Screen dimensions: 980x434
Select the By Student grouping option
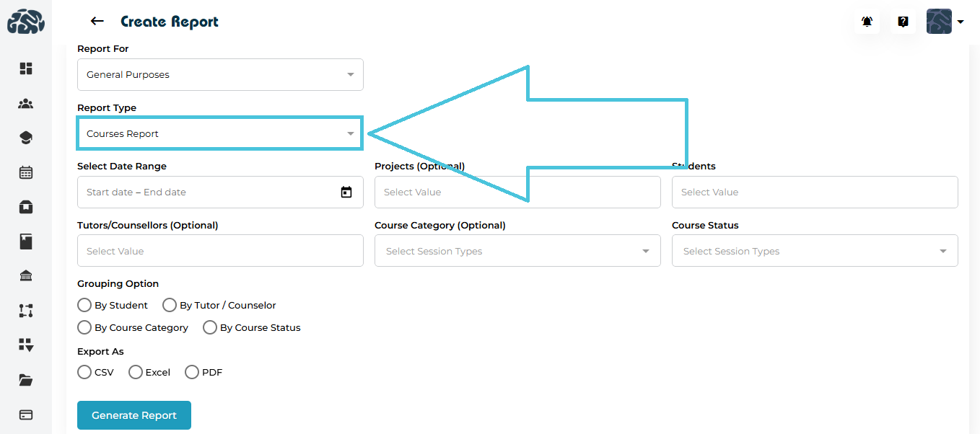[x=84, y=306]
